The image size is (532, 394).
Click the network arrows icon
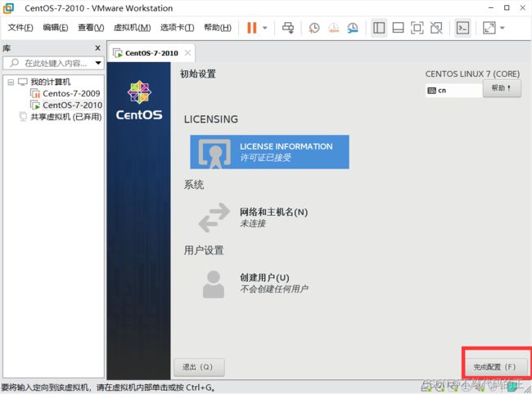pyautogui.click(x=214, y=217)
